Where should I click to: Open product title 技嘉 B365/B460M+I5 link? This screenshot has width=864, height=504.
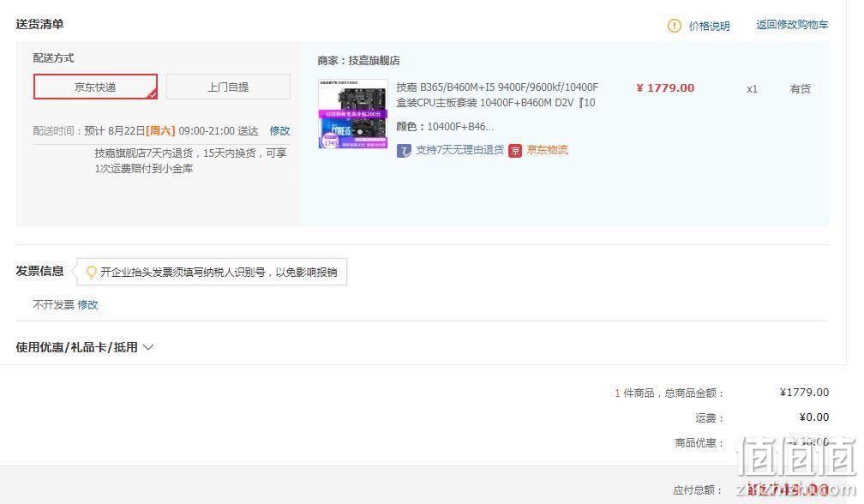coord(497,95)
